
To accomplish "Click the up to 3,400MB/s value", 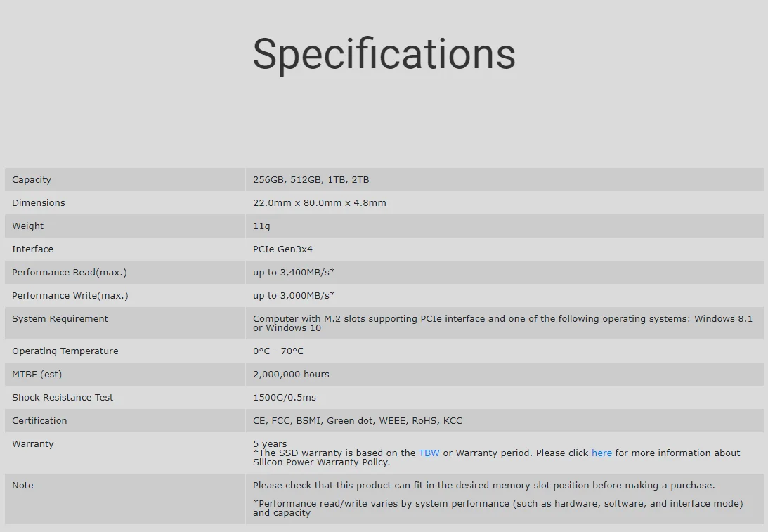I will coord(294,273).
